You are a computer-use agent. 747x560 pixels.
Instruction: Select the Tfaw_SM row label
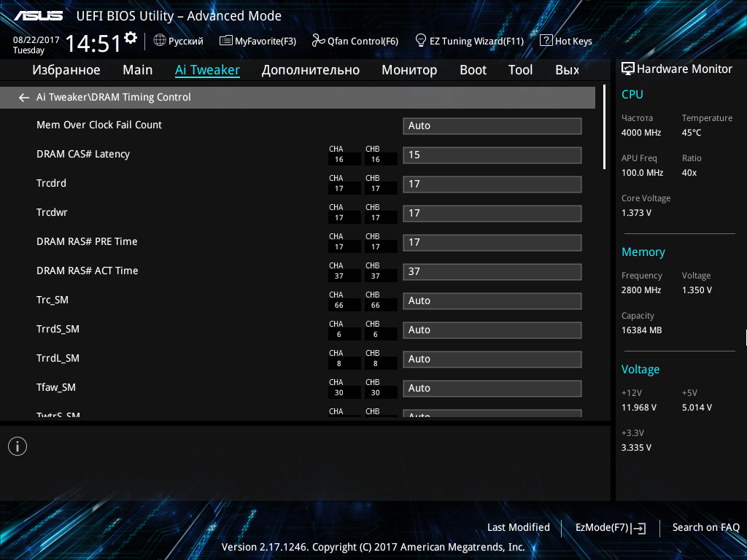point(56,388)
